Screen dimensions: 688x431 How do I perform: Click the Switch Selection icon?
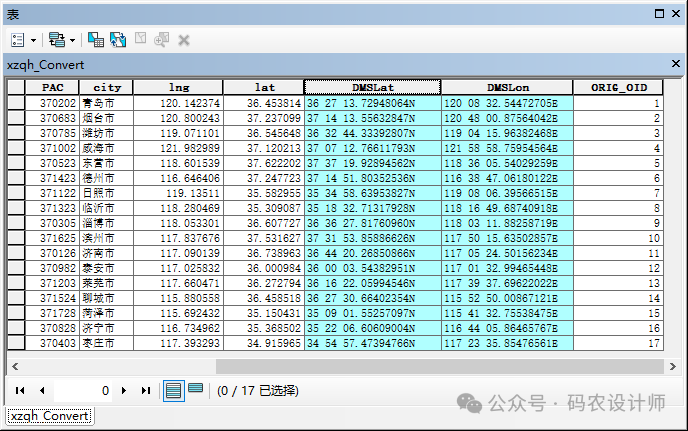coord(118,39)
